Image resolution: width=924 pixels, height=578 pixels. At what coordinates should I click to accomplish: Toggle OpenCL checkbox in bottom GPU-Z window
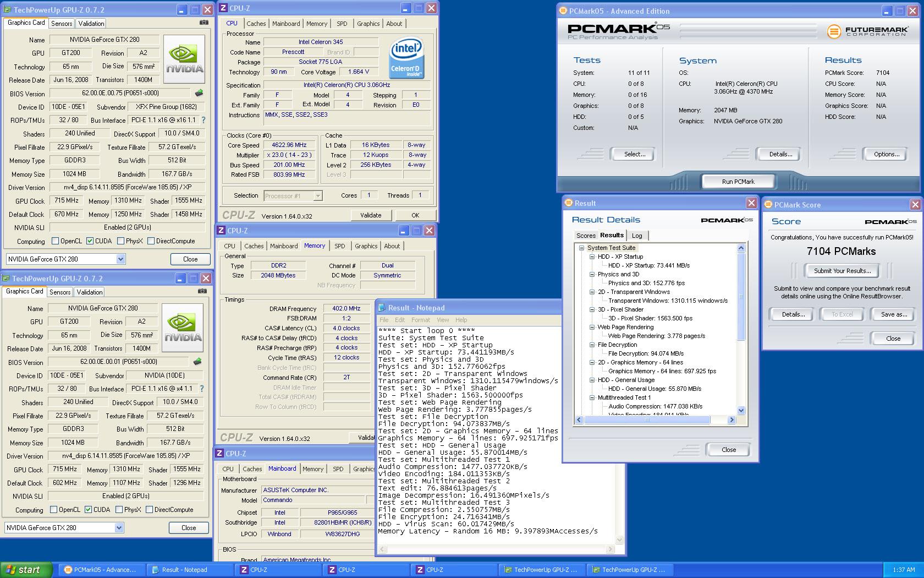(x=53, y=510)
